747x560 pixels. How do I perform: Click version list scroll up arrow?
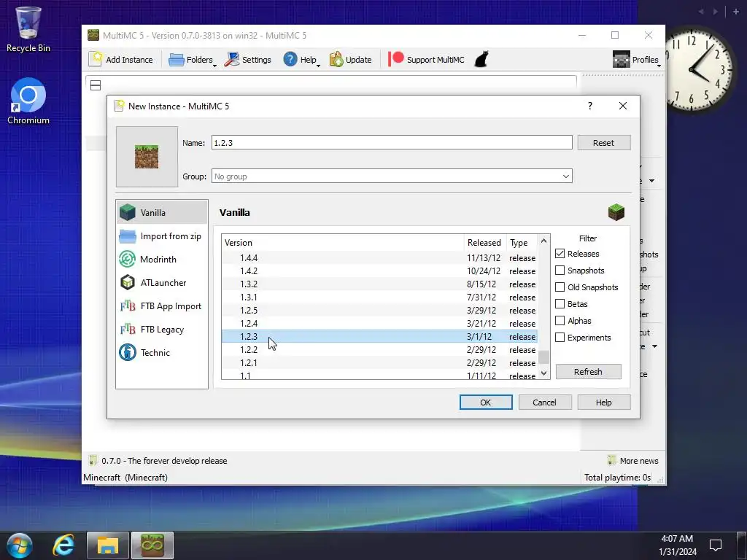coord(543,241)
